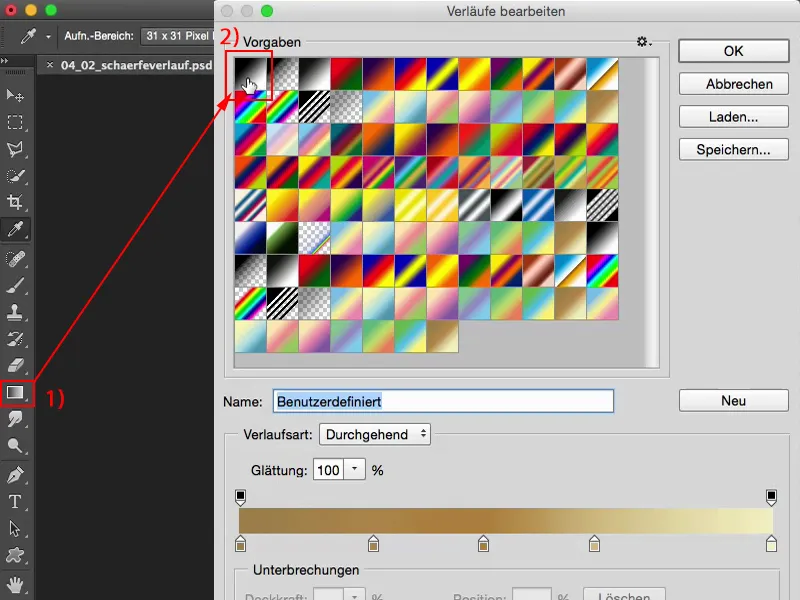Click the Glättung value field

[329, 470]
